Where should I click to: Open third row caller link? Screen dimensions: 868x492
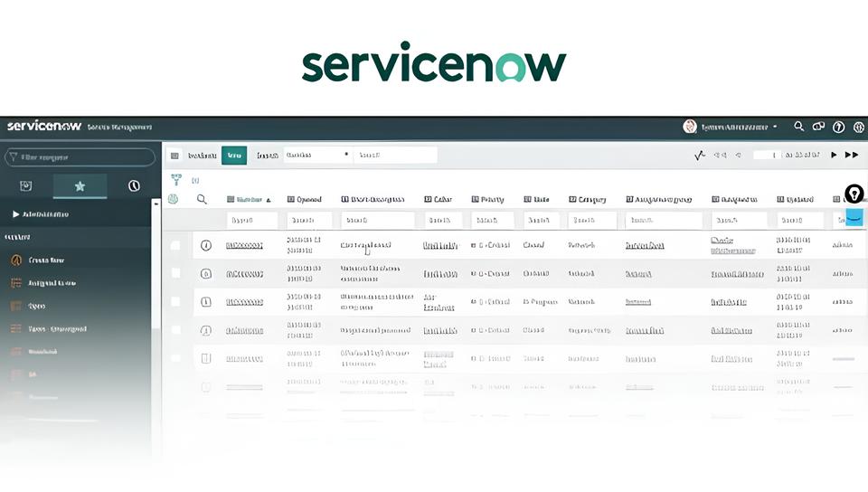coord(439,302)
